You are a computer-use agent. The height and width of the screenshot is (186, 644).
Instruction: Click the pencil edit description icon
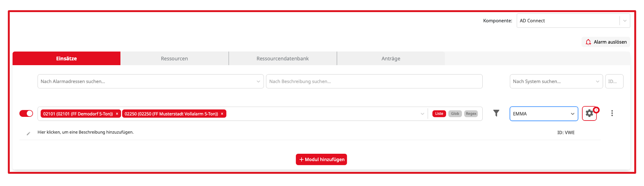29,134
